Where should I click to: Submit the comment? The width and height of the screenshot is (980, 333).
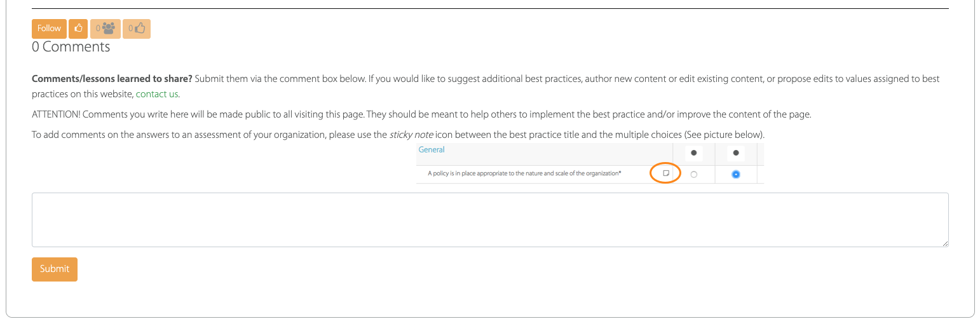coord(55,269)
